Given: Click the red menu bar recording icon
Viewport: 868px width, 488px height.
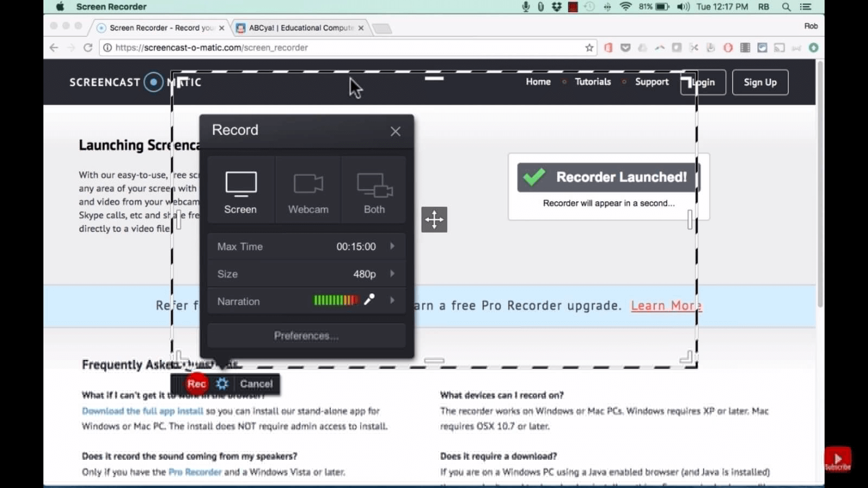Looking at the screenshot, I should pos(573,7).
